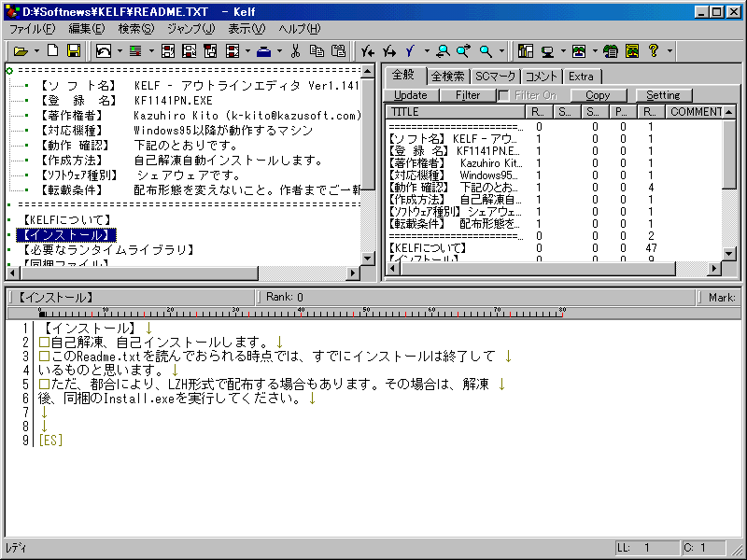The height and width of the screenshot is (560, 747).
Task: Click the yellow palm tree picture icon
Action: click(632, 51)
